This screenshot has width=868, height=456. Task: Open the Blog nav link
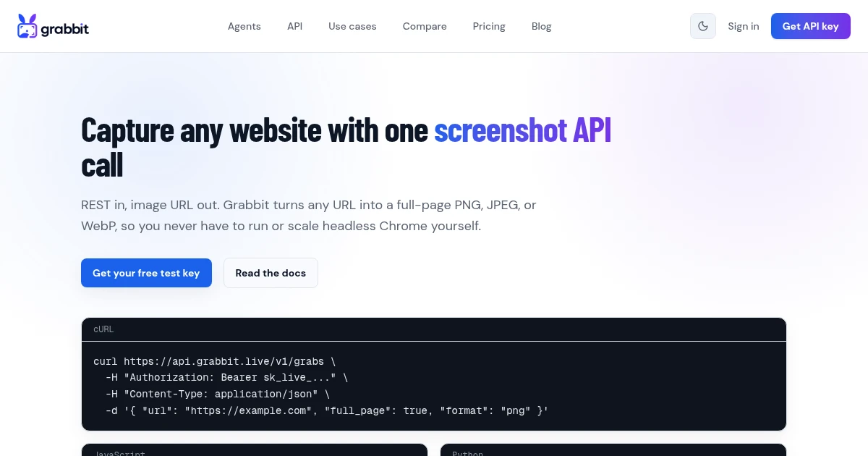pos(541,26)
